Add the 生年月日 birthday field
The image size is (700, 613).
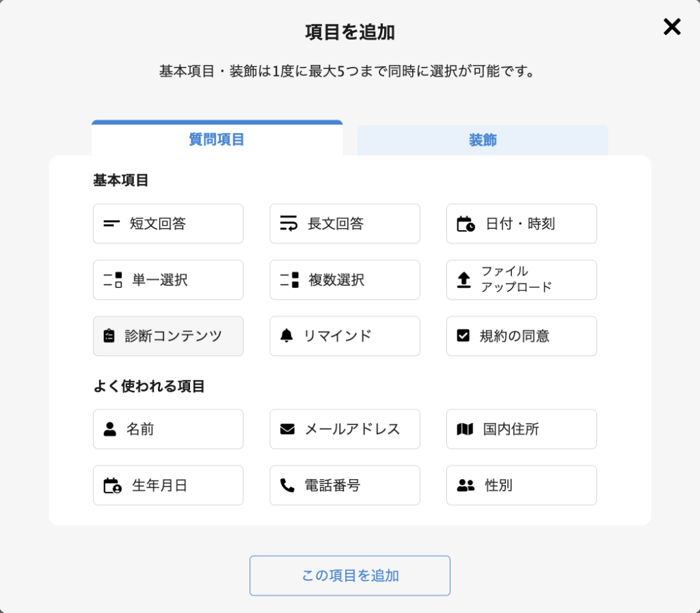(168, 485)
